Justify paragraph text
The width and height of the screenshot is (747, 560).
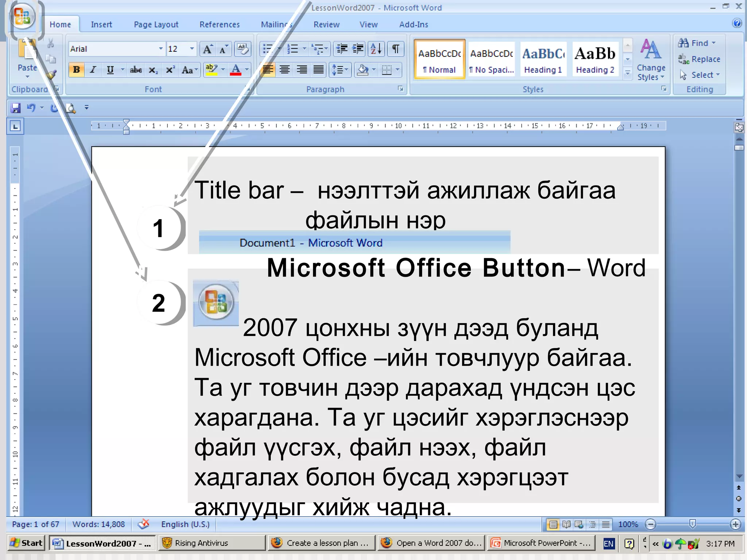pos(318,70)
